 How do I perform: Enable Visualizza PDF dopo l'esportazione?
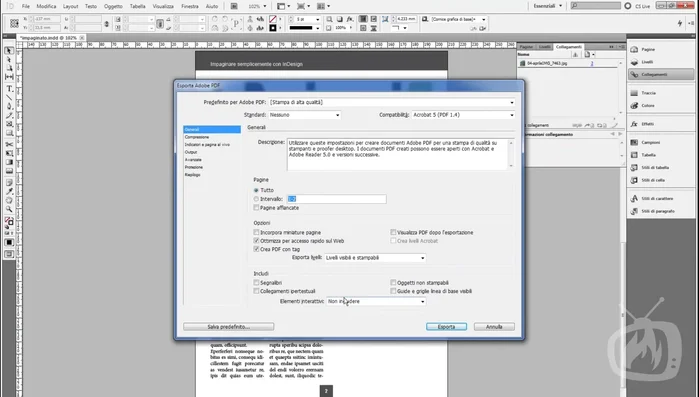point(393,232)
